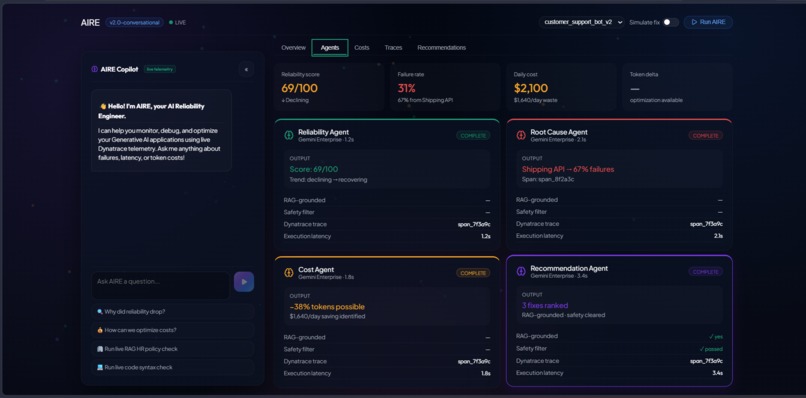Select the Agents tab
This screenshot has height=398, width=806.
point(330,48)
